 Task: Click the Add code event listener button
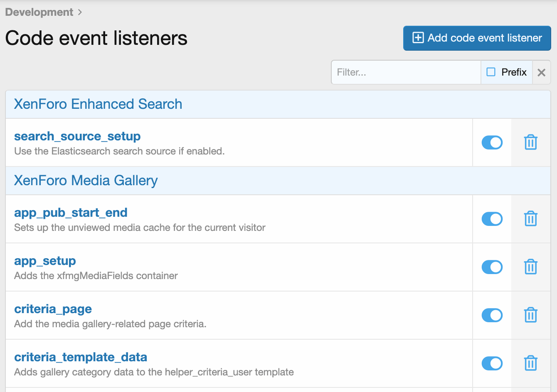tap(477, 38)
